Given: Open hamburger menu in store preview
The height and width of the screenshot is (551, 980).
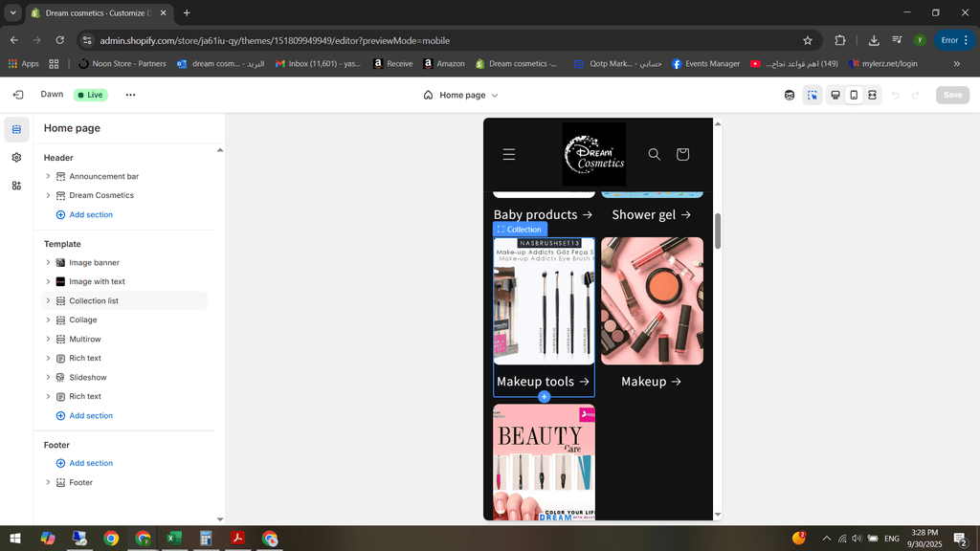Looking at the screenshot, I should pos(509,154).
